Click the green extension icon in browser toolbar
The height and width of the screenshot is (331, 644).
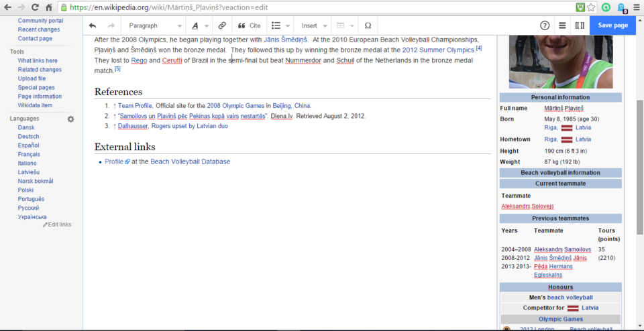(606, 7)
